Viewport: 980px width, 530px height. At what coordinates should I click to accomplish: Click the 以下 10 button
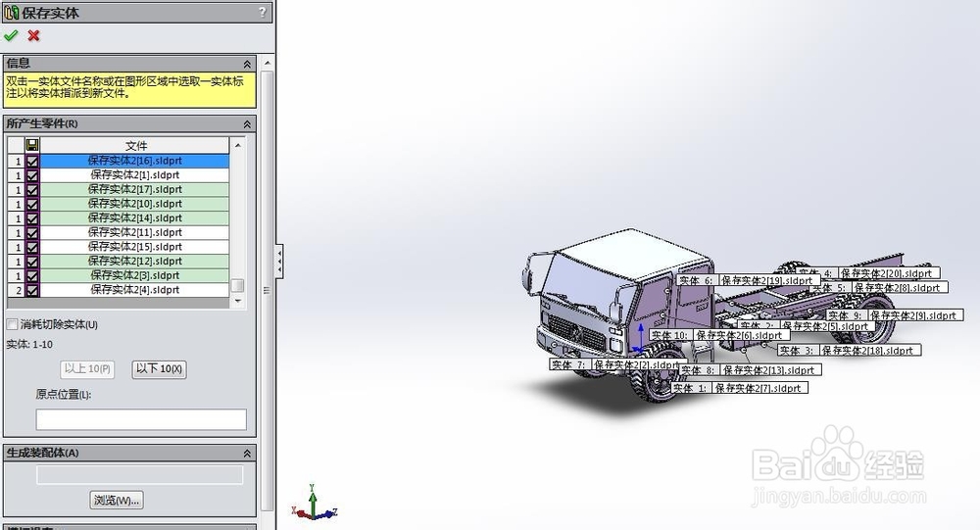160,368
